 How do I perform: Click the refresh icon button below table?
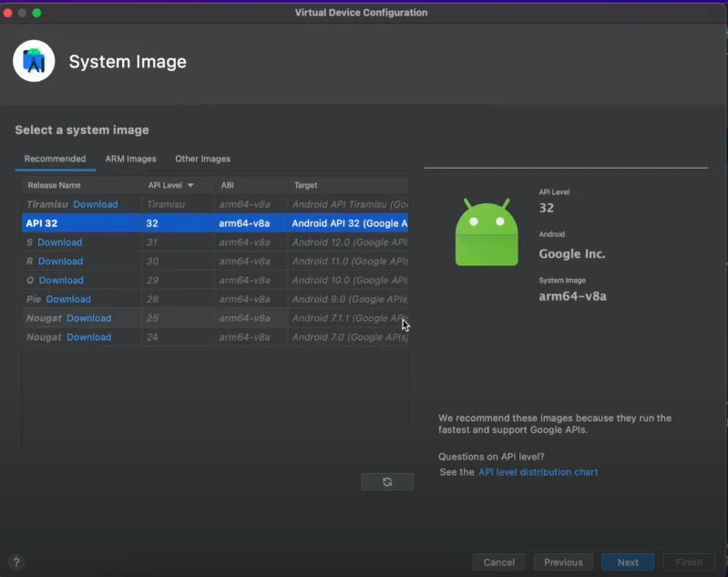point(386,481)
